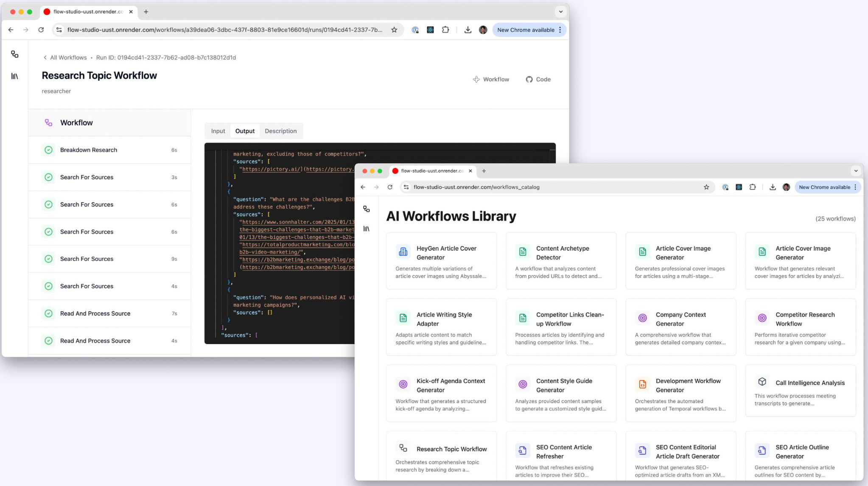Select the front window flow-studio browser tab
This screenshot has height=486, width=868.
click(432, 171)
